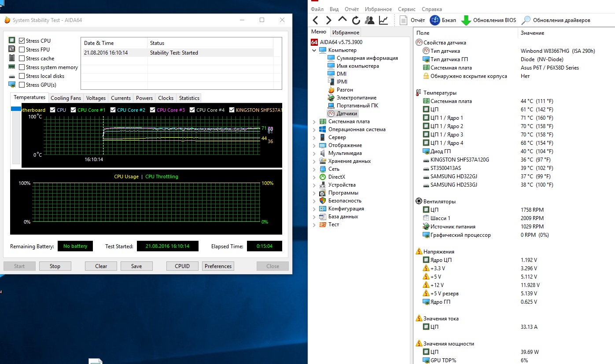Click the Поле column header

click(x=466, y=33)
